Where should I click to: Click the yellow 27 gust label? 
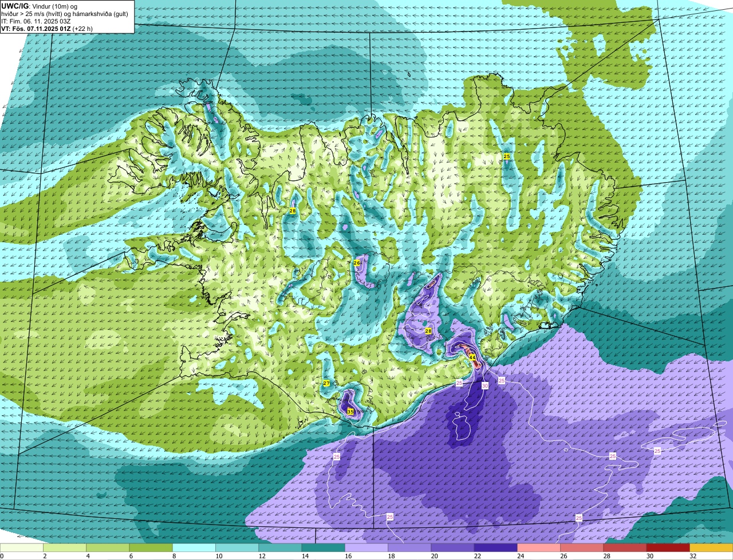coord(326,383)
